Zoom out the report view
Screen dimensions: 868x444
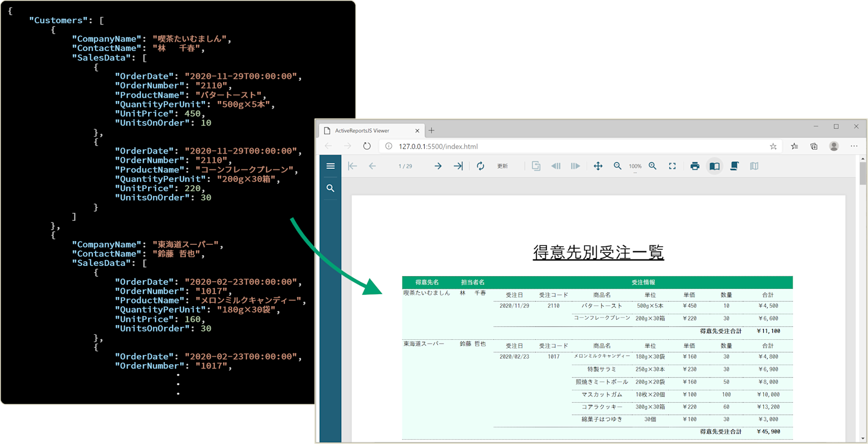click(x=617, y=166)
